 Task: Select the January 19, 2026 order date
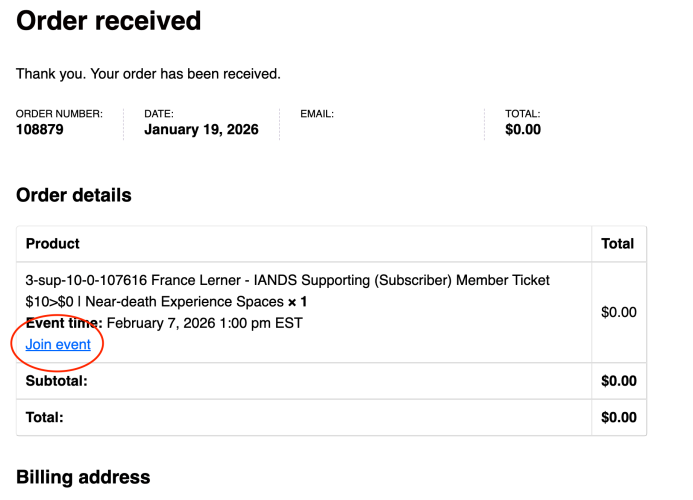coord(201,130)
